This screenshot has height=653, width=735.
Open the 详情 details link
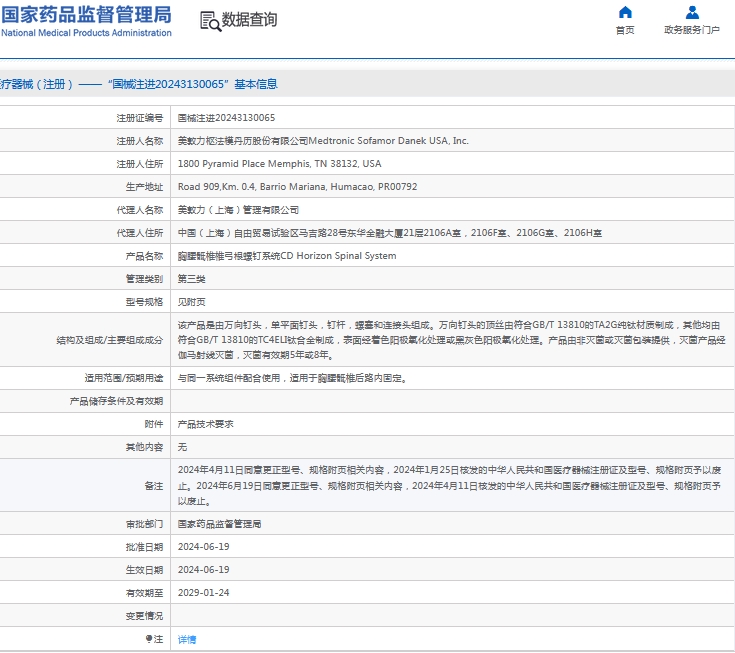[x=187, y=639]
